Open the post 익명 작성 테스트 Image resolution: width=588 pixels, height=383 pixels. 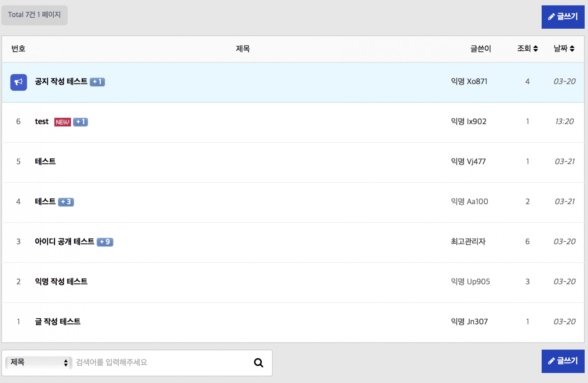pyautogui.click(x=61, y=282)
